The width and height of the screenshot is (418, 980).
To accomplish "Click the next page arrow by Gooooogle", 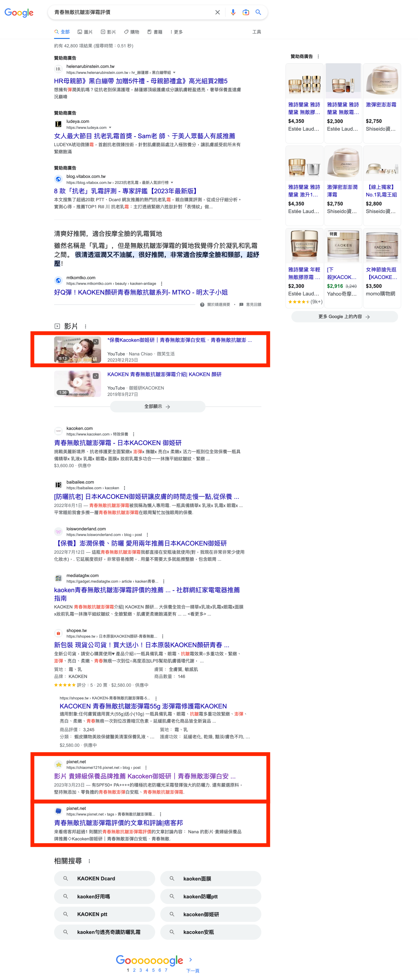I will click(191, 960).
